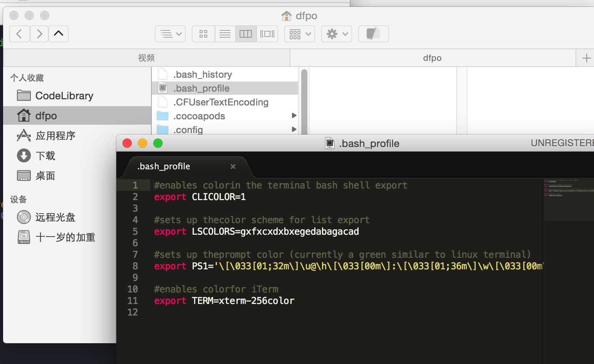Select the dfpo home folder in the sidebar

(x=77, y=115)
